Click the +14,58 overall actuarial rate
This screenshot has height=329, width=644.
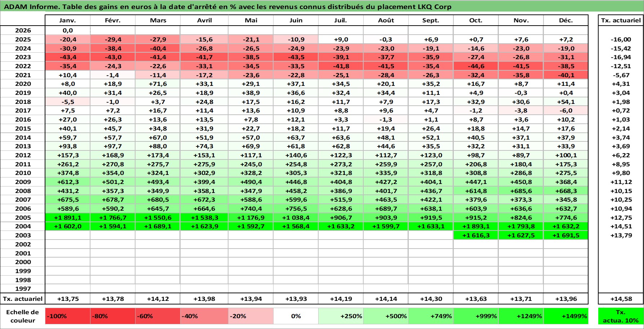pos(621,299)
